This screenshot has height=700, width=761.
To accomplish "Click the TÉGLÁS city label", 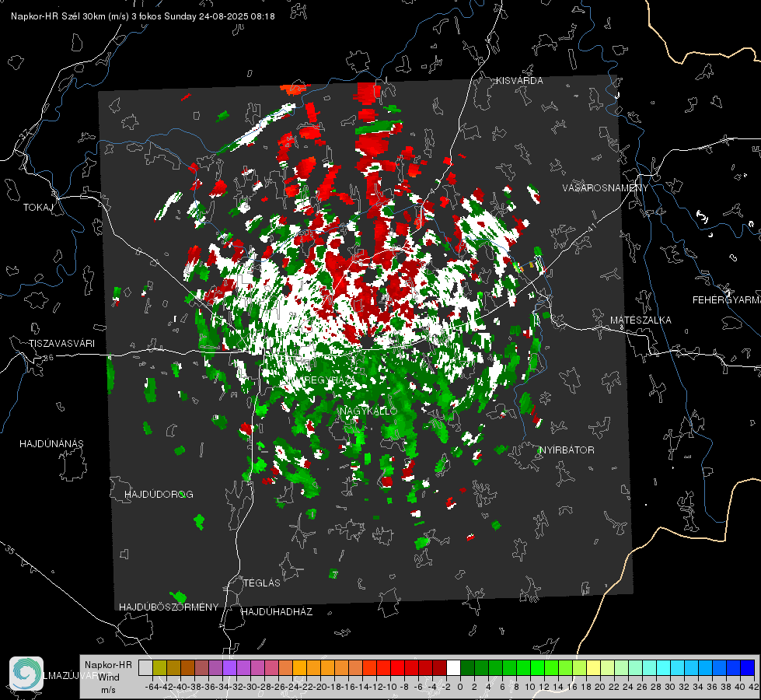I will [262, 583].
